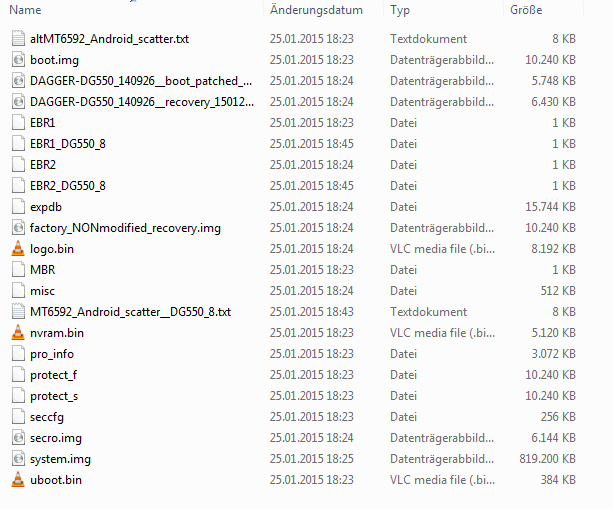Select file name misc

pyautogui.click(x=42, y=291)
